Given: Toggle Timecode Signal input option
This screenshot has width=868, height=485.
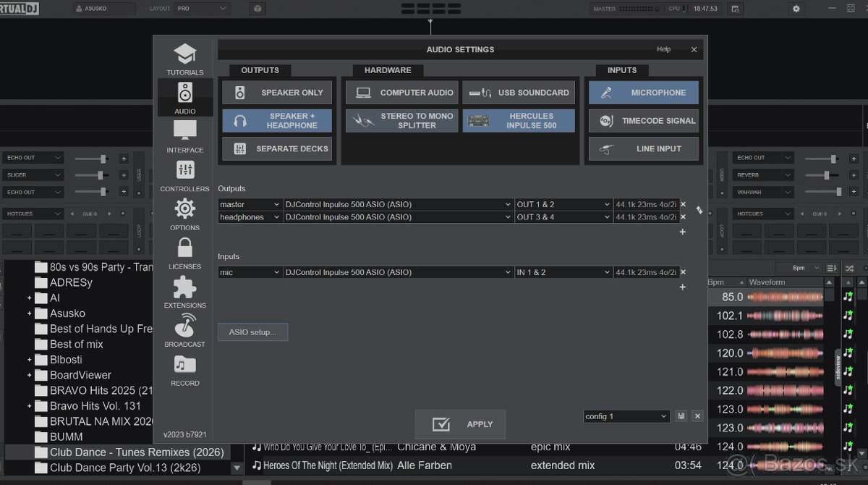Looking at the screenshot, I should [644, 121].
